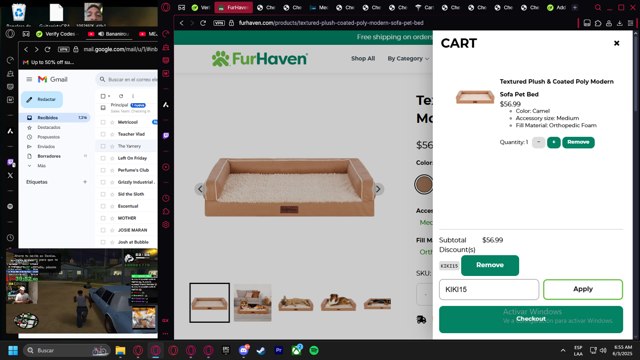Tick the Left On Friday email checkbox
Screen dimensions: 640x360
(x=103, y=158)
